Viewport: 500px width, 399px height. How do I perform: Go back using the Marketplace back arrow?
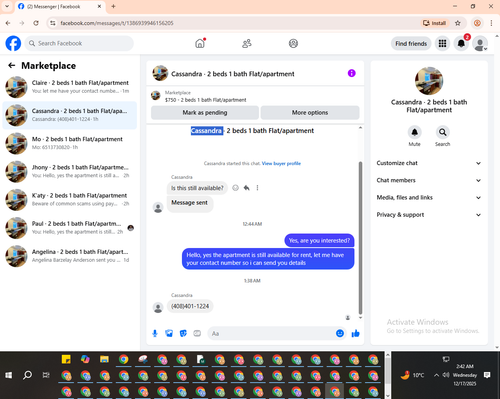pyautogui.click(x=12, y=65)
